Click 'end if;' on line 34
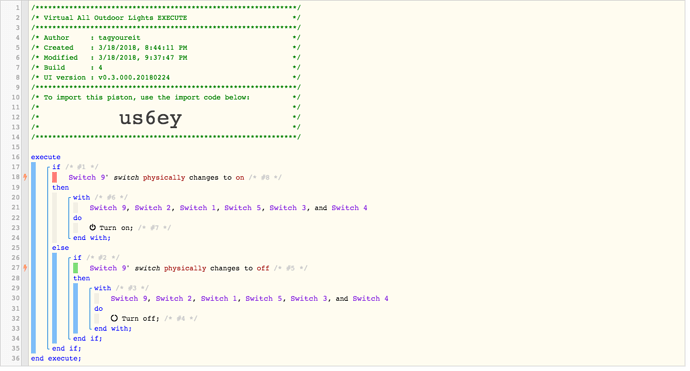The width and height of the screenshot is (690, 371). click(x=88, y=338)
